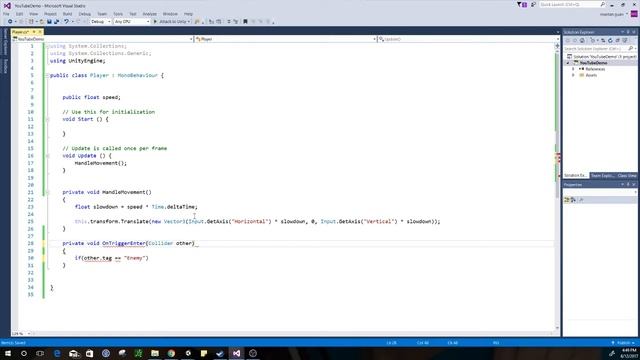Open Chrome from the taskbar

(x=171, y=353)
